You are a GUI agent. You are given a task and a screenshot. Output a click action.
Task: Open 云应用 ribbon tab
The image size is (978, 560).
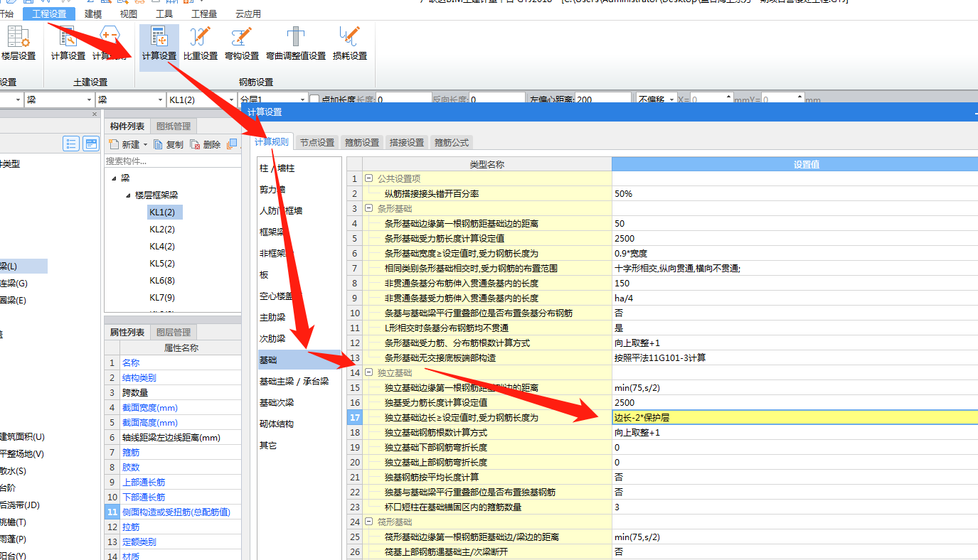point(248,14)
